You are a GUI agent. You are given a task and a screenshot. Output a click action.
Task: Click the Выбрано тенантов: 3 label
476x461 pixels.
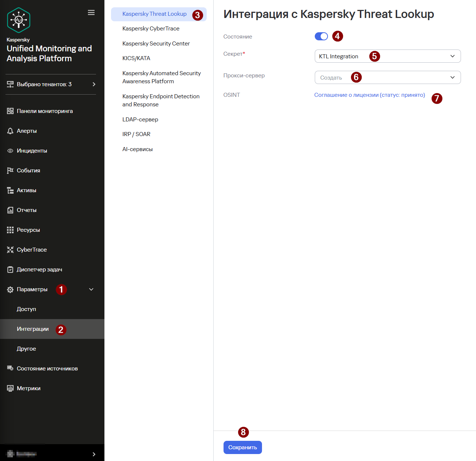tap(44, 84)
